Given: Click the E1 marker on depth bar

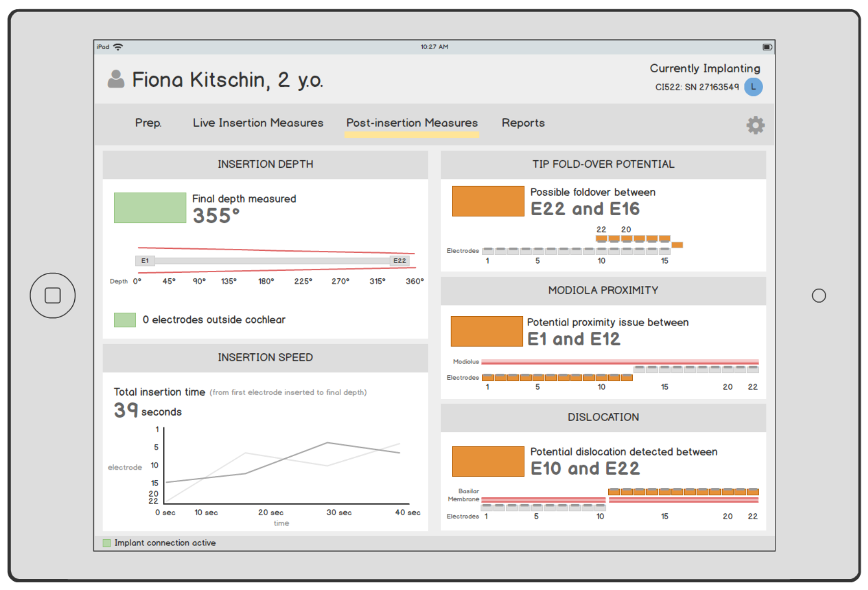Looking at the screenshot, I should pos(145,261).
